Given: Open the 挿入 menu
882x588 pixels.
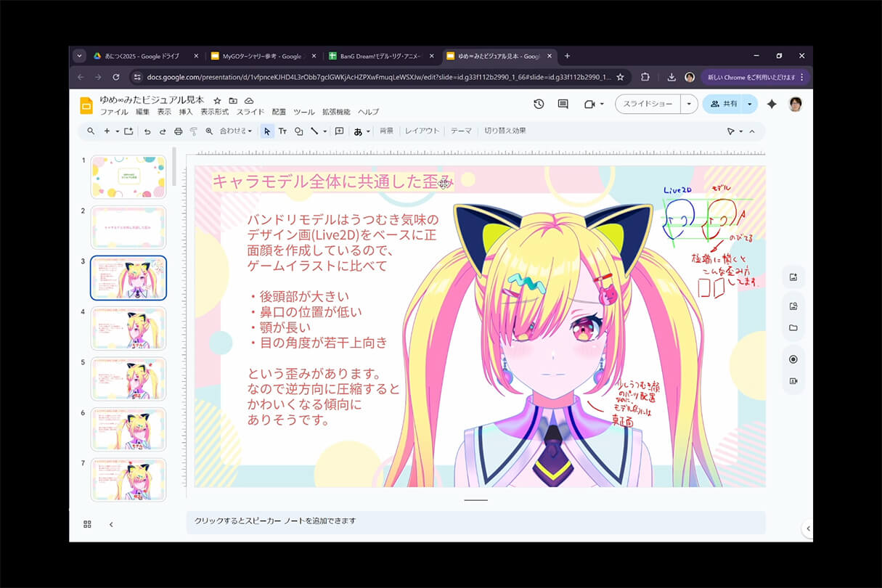Looking at the screenshot, I should pos(186,113).
